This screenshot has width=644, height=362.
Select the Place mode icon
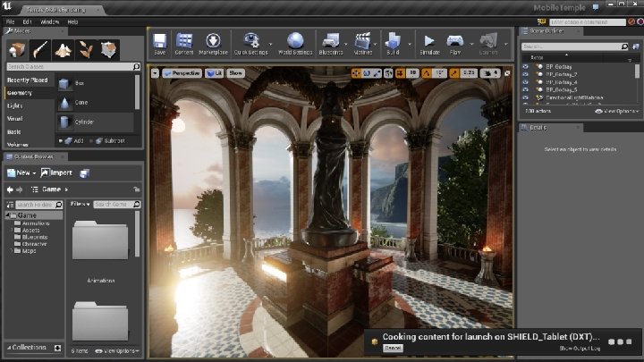pos(17,50)
